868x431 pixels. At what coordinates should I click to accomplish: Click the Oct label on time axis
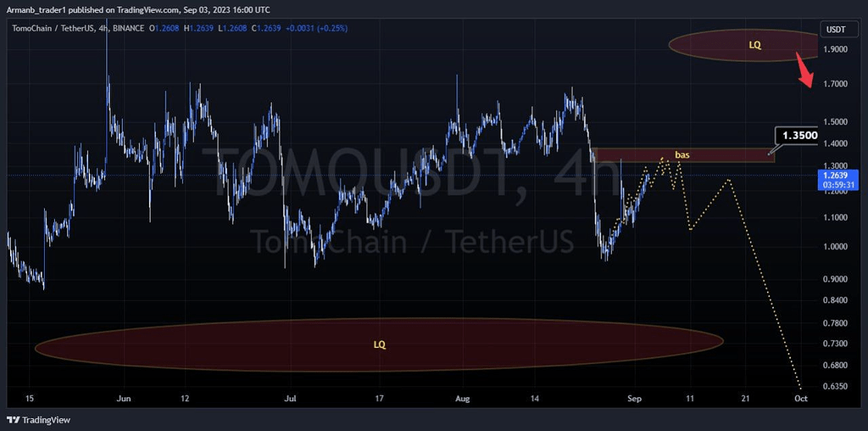(x=800, y=397)
